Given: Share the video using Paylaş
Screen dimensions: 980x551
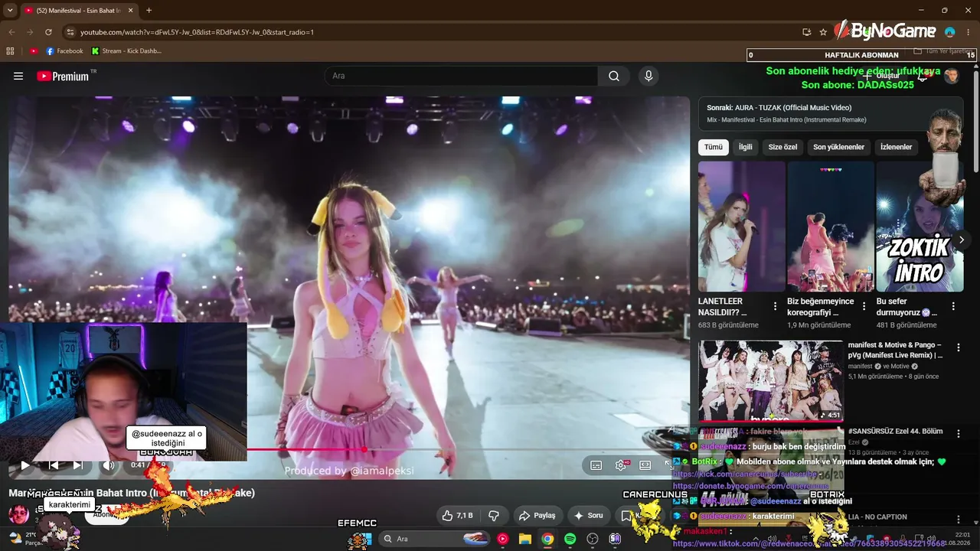Looking at the screenshot, I should (538, 516).
